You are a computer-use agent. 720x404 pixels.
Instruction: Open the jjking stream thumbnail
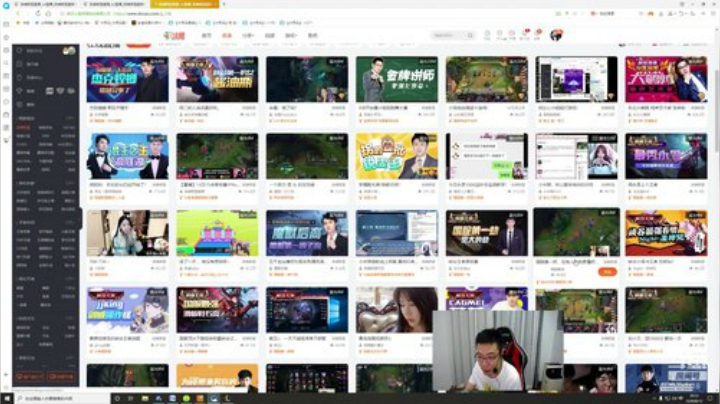pos(128,310)
